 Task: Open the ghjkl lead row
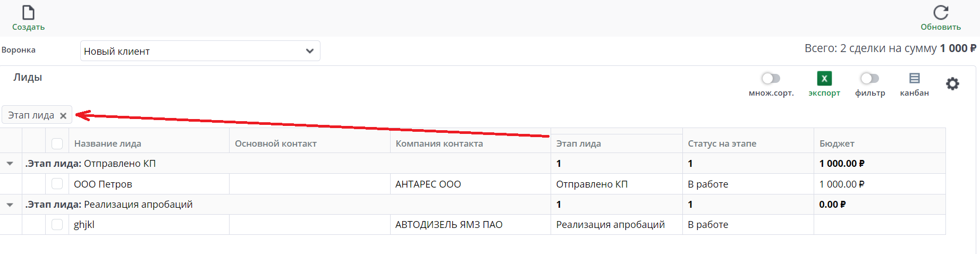[85, 225]
